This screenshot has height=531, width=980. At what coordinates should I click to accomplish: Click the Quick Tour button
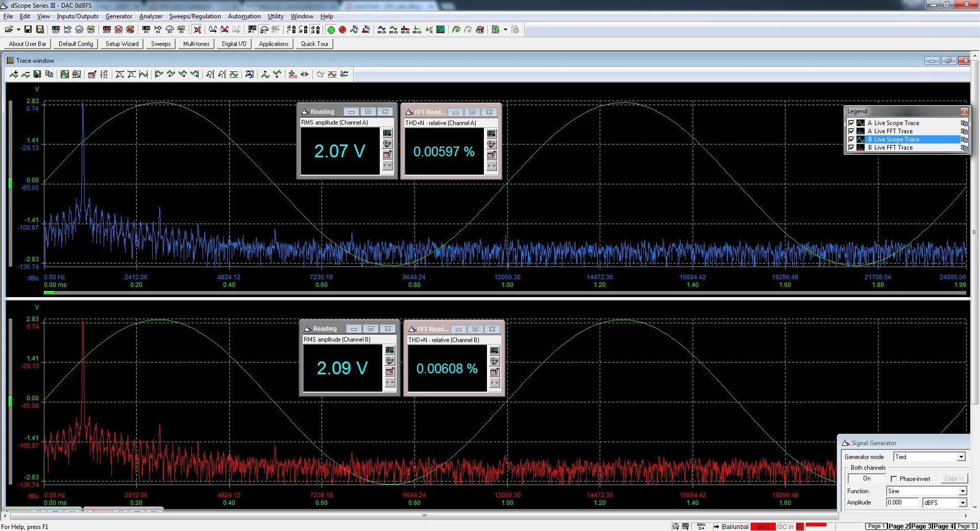click(x=314, y=44)
